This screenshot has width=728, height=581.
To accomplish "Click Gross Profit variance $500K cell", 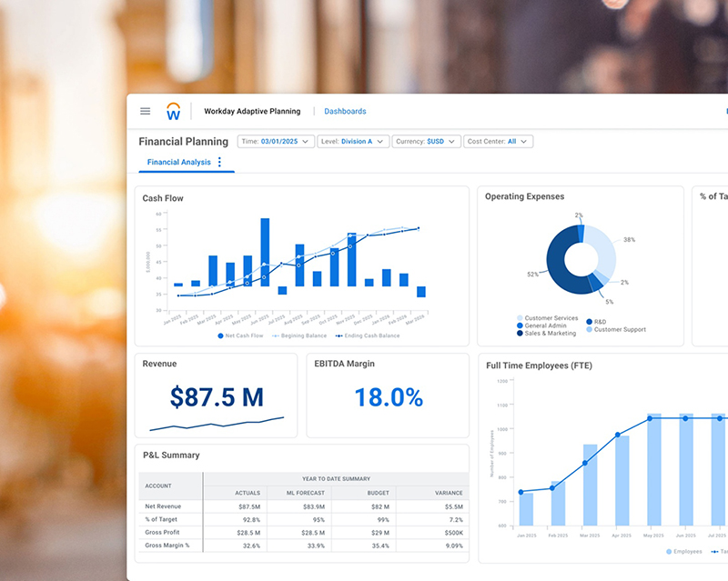I will (453, 533).
